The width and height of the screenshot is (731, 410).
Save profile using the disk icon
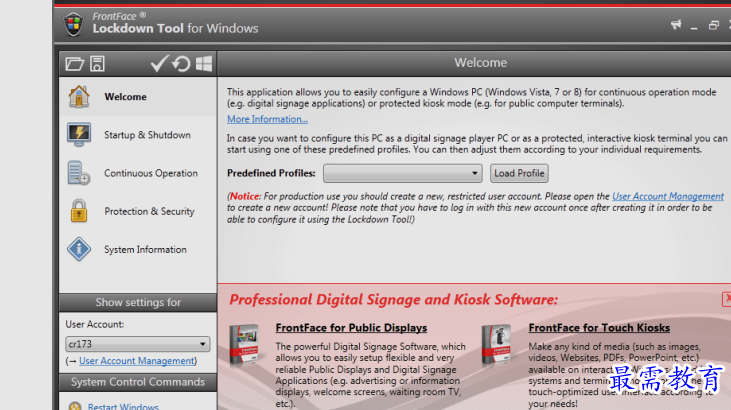point(97,64)
